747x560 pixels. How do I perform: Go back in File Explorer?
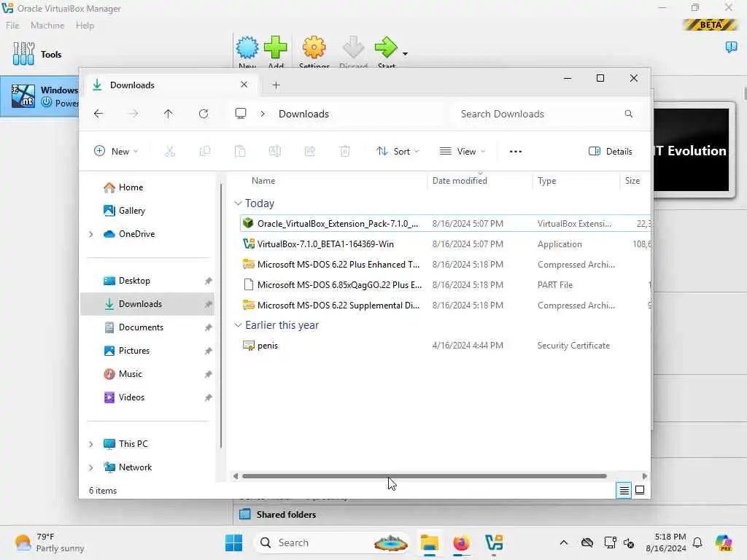[98, 114]
